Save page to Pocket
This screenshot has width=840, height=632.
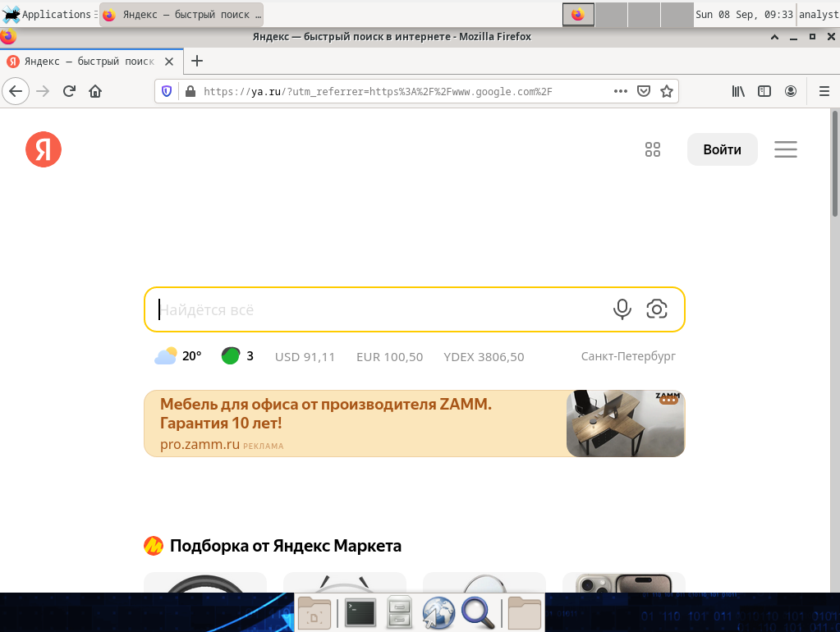(644, 92)
